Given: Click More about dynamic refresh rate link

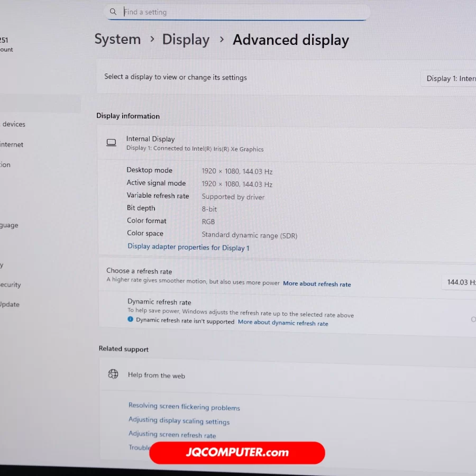Looking at the screenshot, I should point(283,323).
